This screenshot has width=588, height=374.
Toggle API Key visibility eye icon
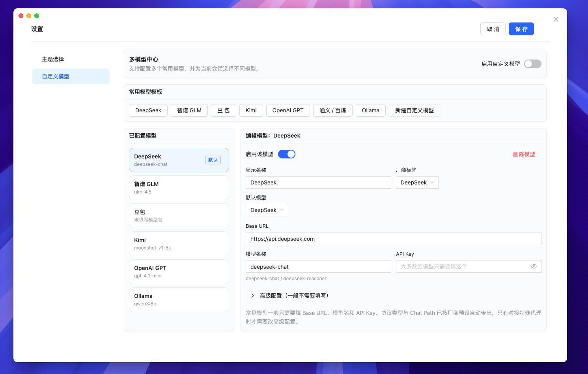(534, 266)
